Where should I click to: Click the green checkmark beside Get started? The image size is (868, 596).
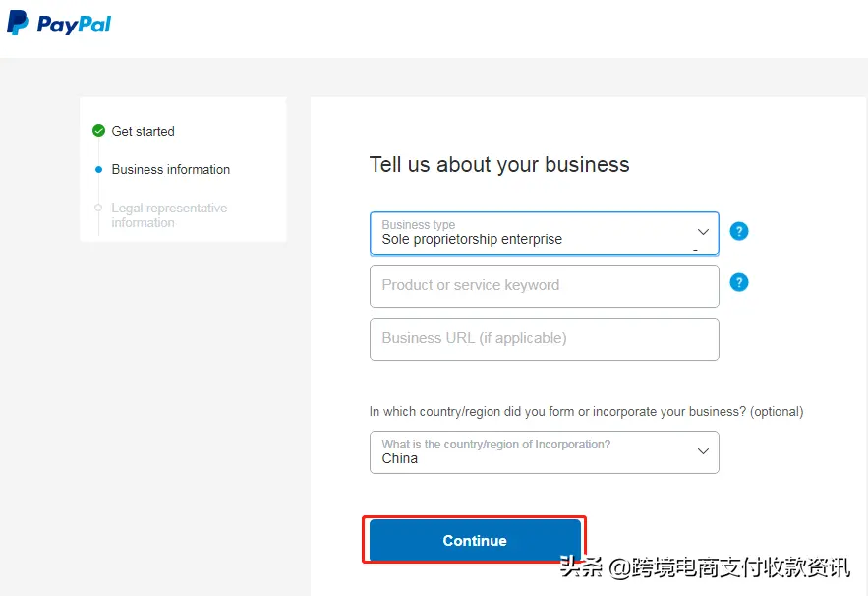98,131
